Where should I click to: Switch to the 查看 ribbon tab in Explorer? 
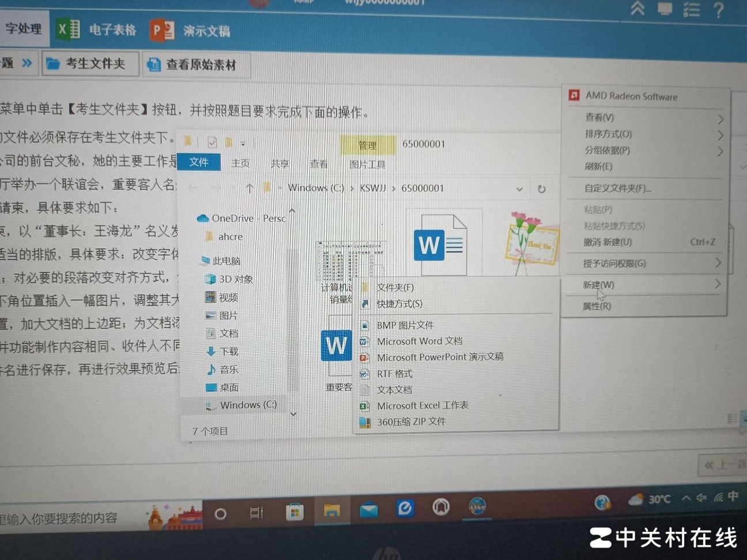[319, 164]
